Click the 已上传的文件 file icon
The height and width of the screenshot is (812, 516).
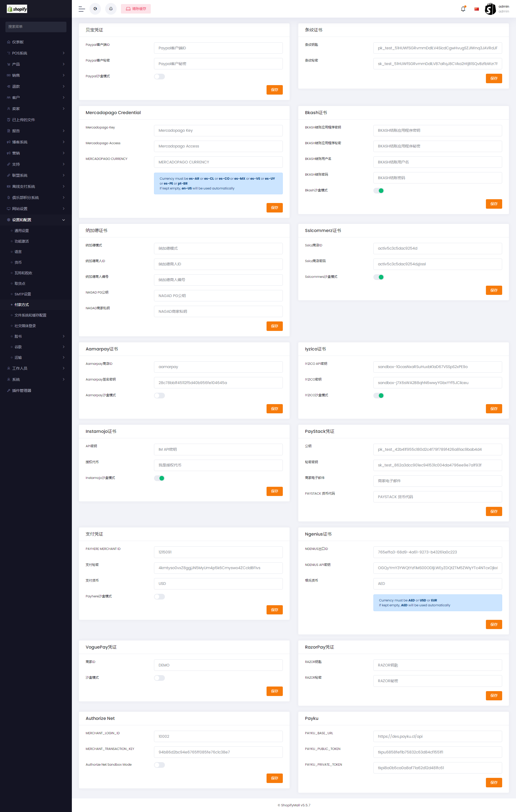click(x=9, y=120)
